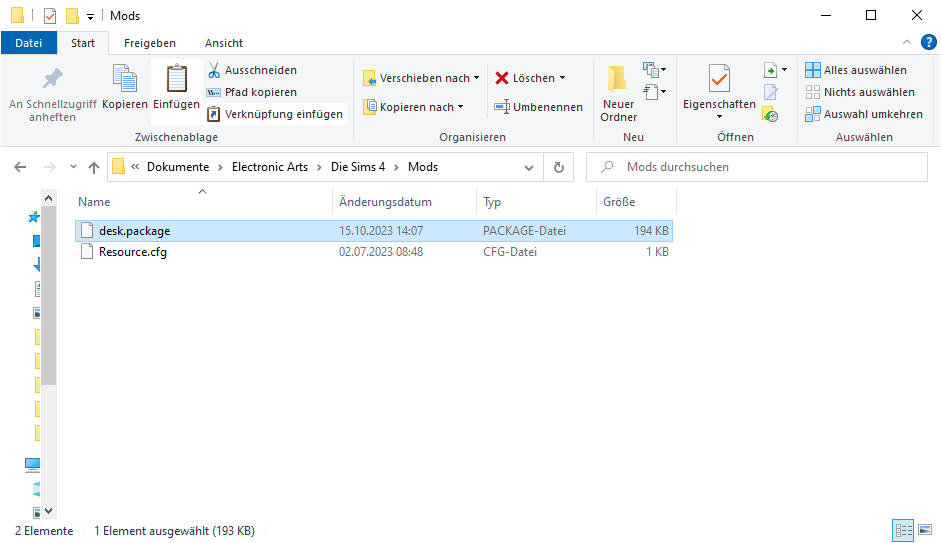Sort by Größe column header

tap(636, 202)
